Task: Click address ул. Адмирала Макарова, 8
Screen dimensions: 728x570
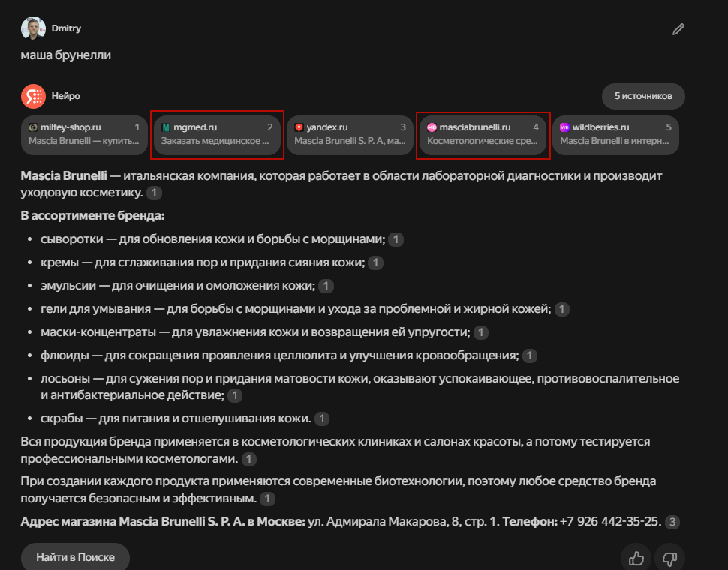Action: click(x=384, y=522)
